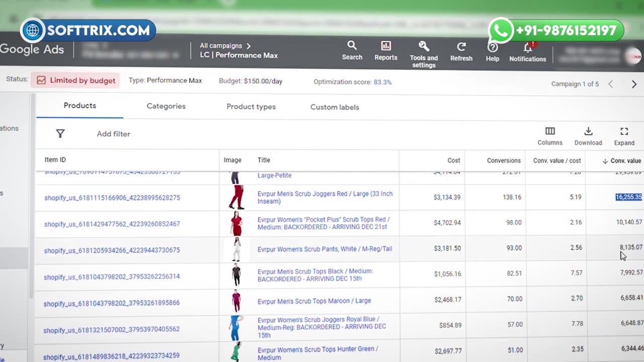Click the 83.3% optimization score link
The width and height of the screenshot is (644, 362).
coord(382,82)
